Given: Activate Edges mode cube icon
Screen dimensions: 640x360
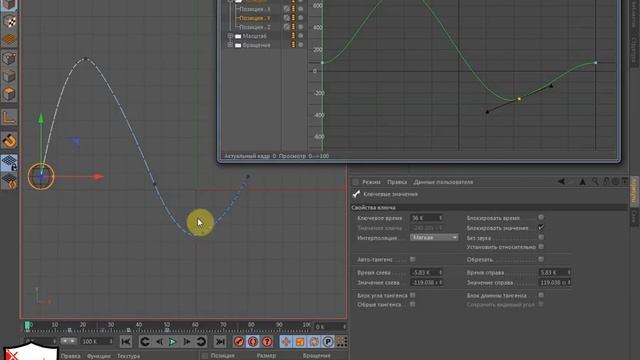Looking at the screenshot, I should pos(9,76).
